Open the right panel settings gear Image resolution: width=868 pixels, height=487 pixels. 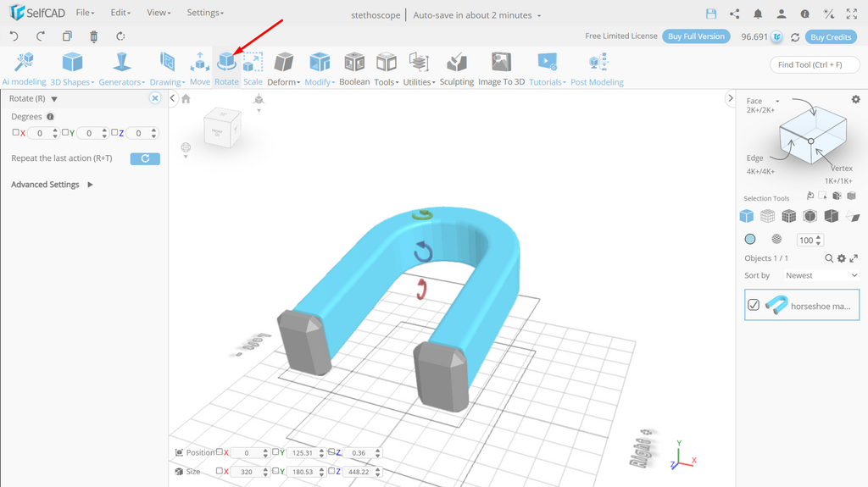tap(856, 100)
